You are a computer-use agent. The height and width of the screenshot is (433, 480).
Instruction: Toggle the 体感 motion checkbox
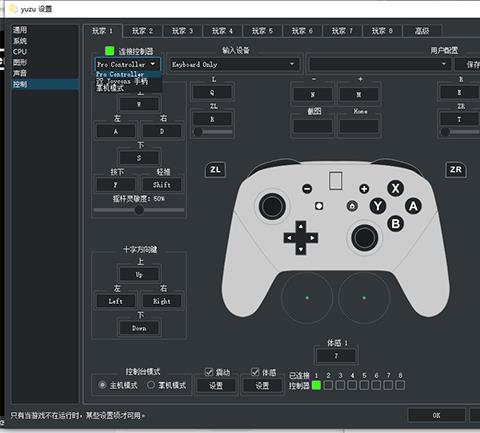255,372
